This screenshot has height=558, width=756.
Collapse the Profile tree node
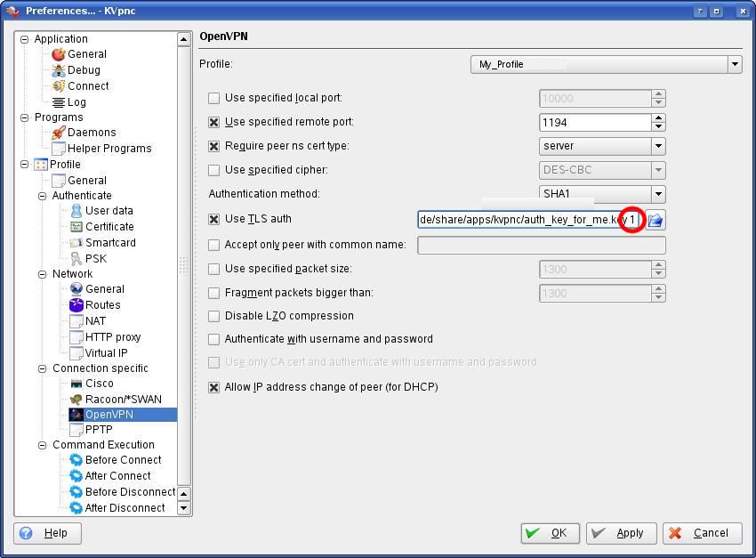click(25, 165)
